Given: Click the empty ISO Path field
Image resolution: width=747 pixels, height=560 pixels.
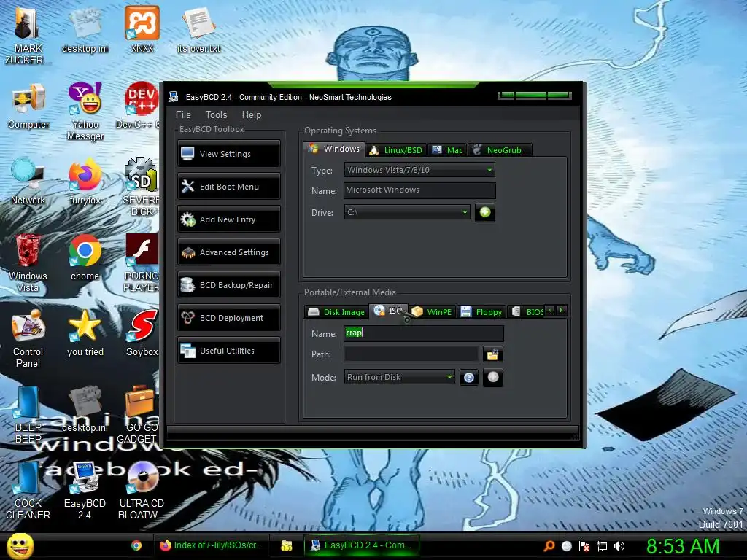Looking at the screenshot, I should coord(411,354).
